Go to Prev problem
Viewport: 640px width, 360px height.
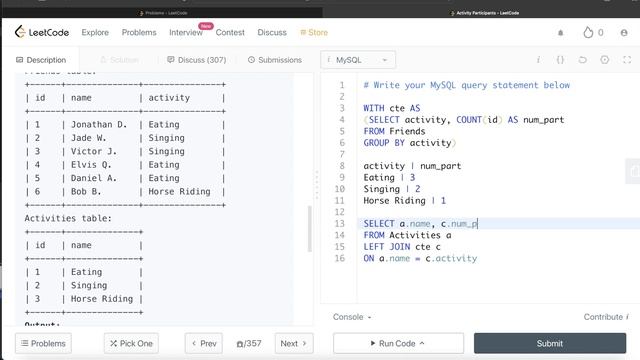pyautogui.click(x=204, y=343)
